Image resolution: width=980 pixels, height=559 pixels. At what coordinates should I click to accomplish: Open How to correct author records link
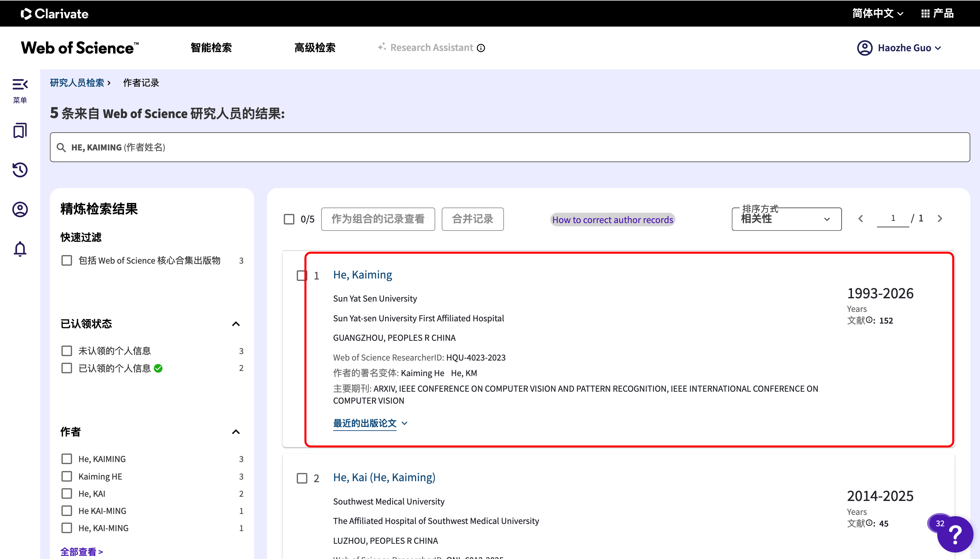(x=612, y=220)
